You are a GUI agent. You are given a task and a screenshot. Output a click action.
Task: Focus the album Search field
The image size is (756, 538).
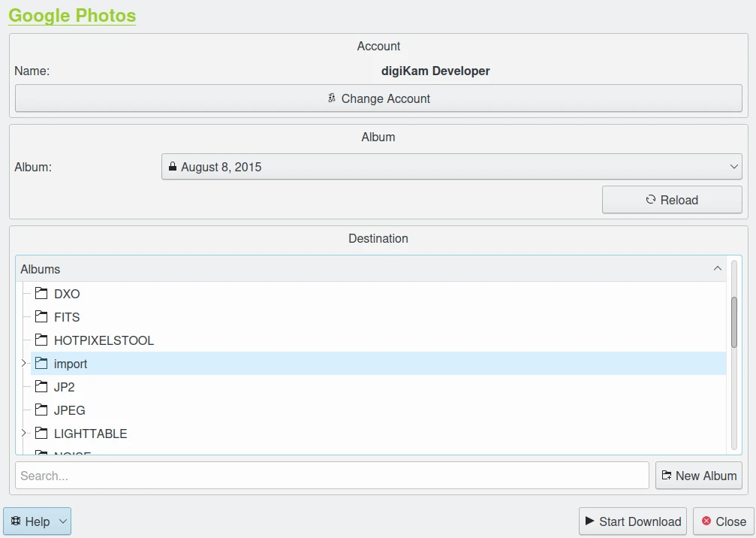pyautogui.click(x=332, y=476)
